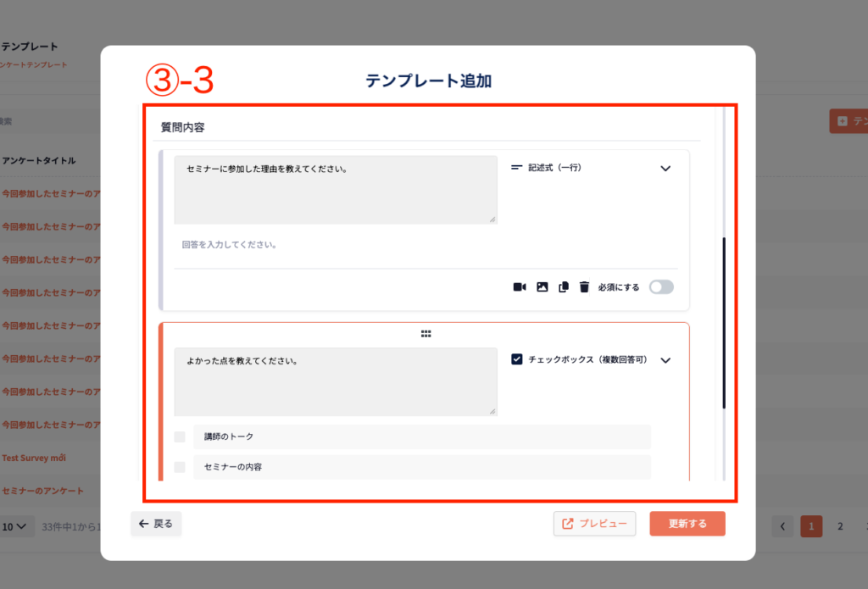Select page 1 in pagination

click(811, 526)
